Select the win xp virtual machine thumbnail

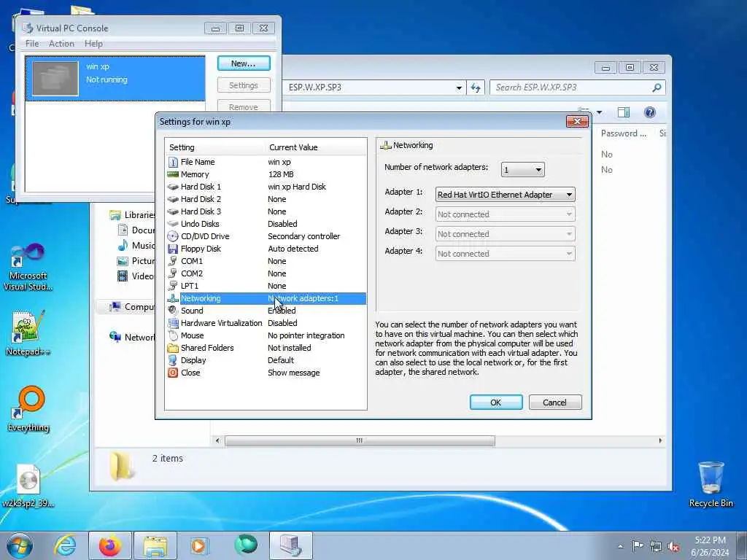[55, 79]
